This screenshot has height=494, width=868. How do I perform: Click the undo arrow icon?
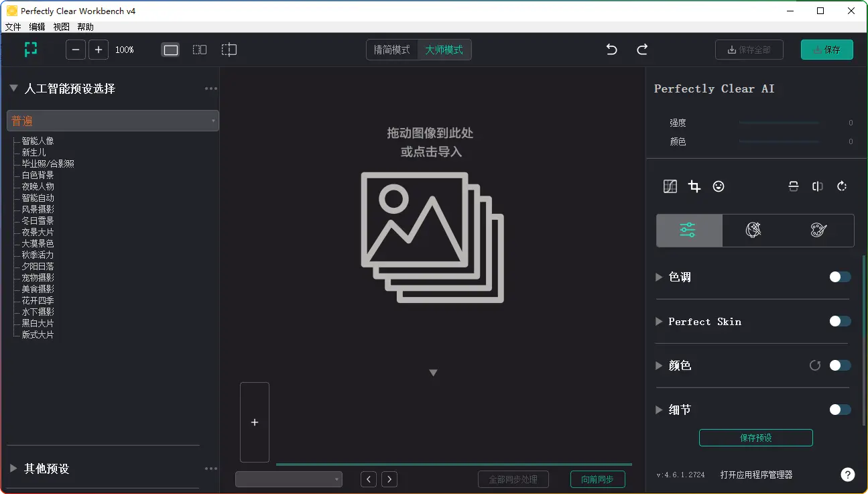[611, 50]
